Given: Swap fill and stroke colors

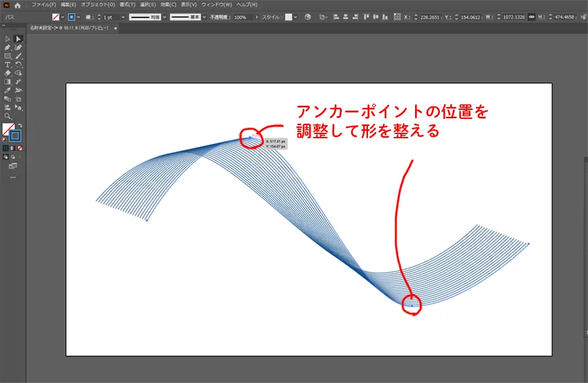Looking at the screenshot, I should (19, 124).
